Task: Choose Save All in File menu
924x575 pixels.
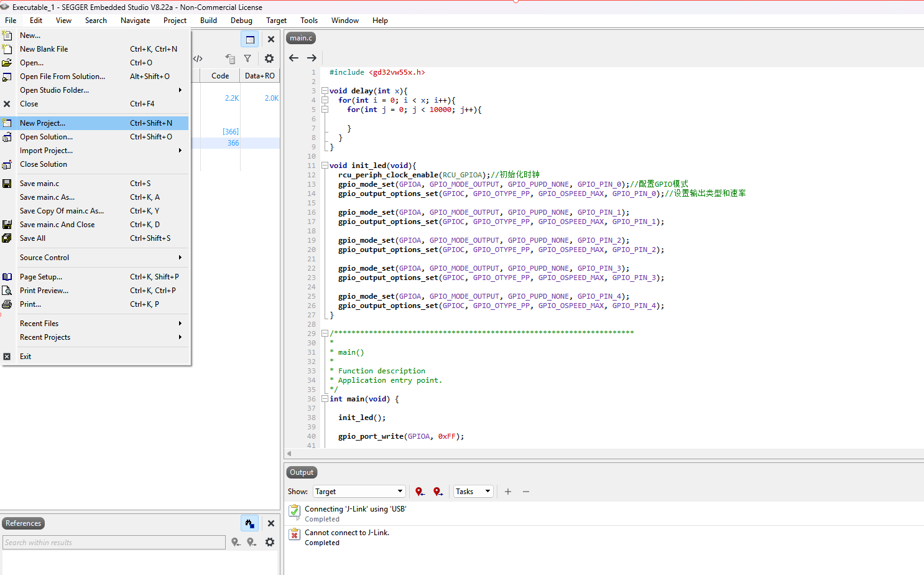Action: [x=33, y=238]
